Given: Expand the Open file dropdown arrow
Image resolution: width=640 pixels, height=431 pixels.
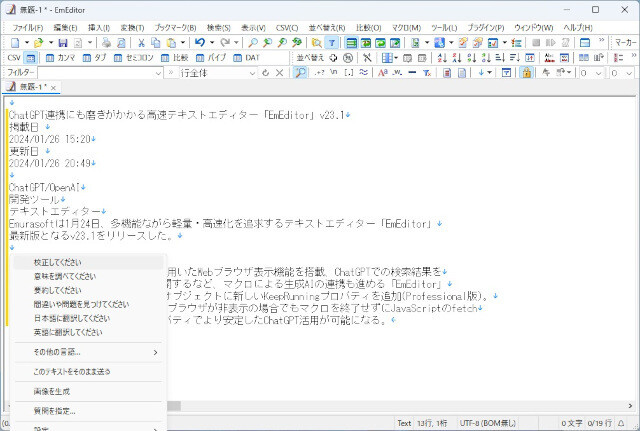Looking at the screenshot, I should 51,42.
